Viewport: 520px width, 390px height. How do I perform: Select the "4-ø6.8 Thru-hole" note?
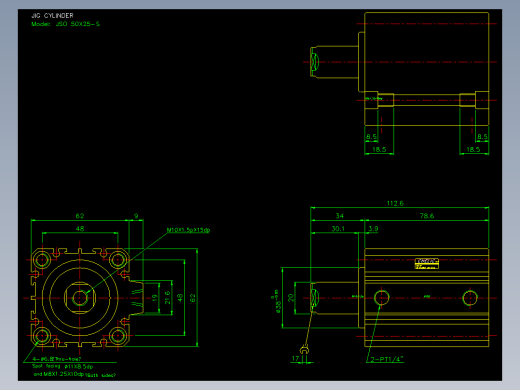tap(57, 359)
